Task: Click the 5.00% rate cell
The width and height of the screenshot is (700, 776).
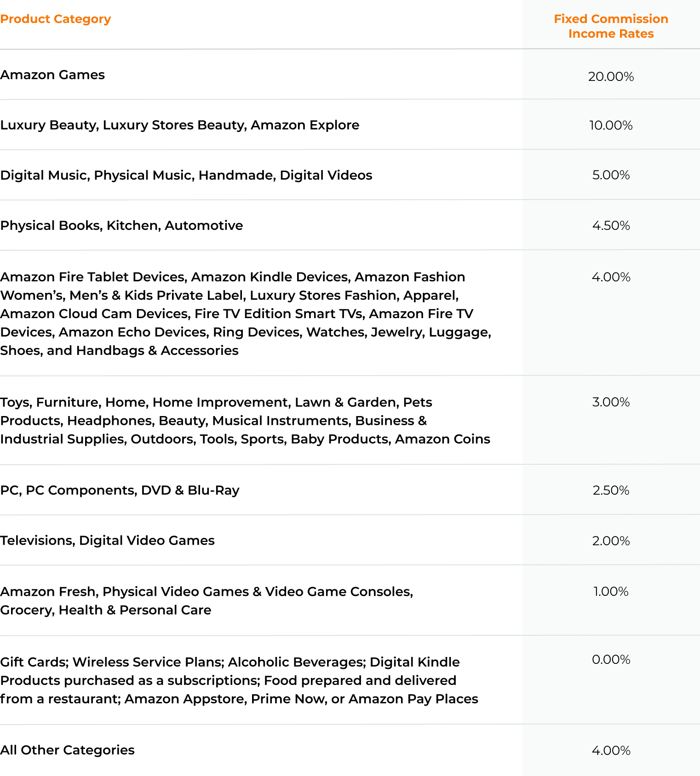Action: 611,175
